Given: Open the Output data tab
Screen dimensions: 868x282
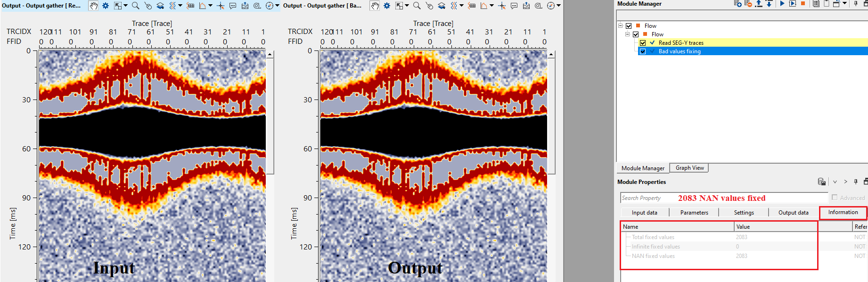Looking at the screenshot, I should pyautogui.click(x=793, y=213).
